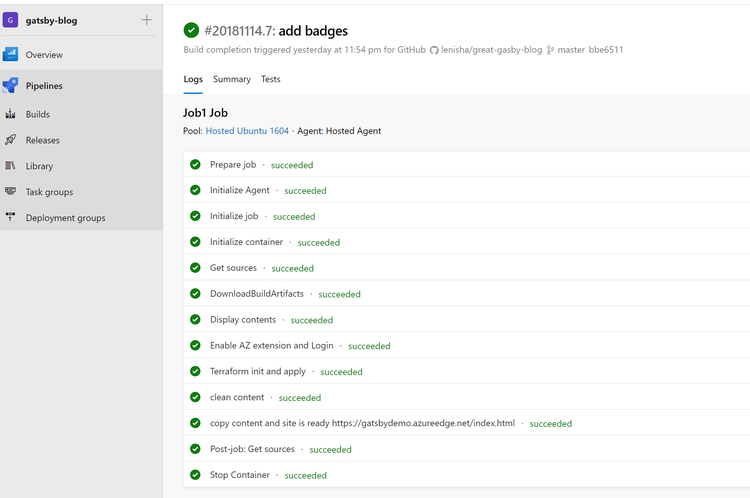Open the Enable AZ extension and Login step
This screenshot has width=750, height=498.
(x=466, y=345)
